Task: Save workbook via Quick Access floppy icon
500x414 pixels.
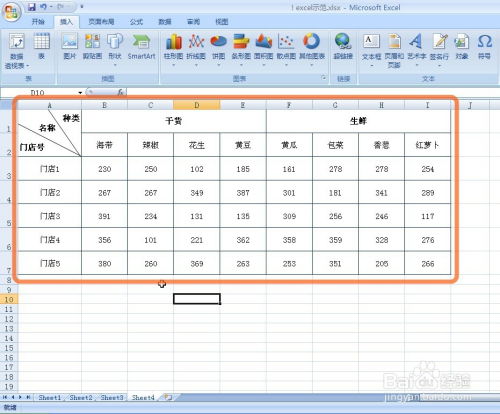Action: coord(32,7)
